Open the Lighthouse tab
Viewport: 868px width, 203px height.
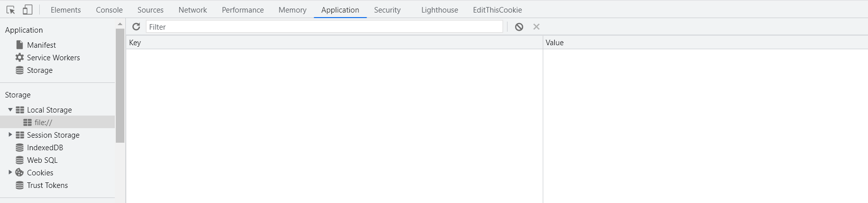(x=440, y=10)
